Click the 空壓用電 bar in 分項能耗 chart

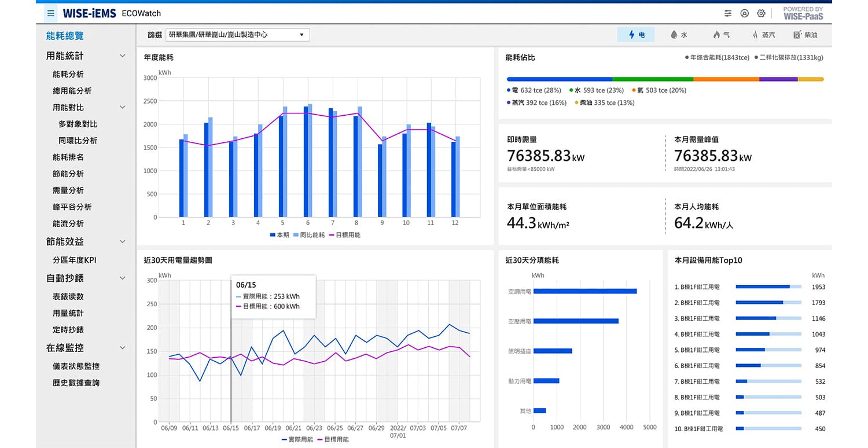click(x=576, y=321)
